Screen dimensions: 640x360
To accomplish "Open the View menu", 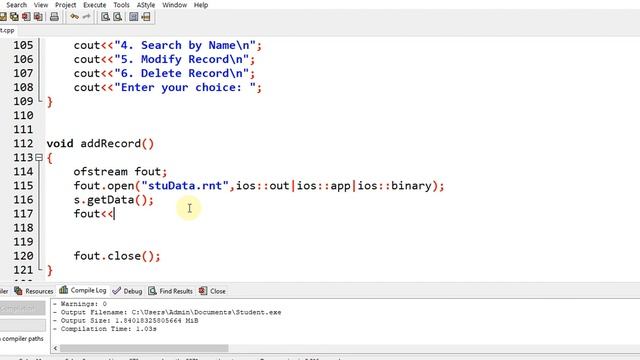I will click(41, 5).
